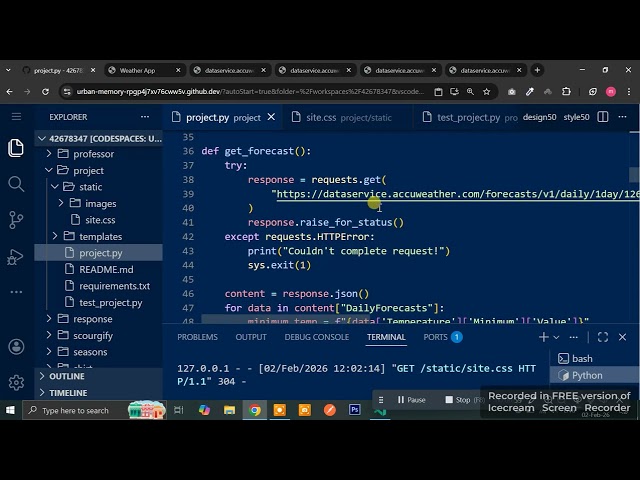Screen dimensions: 640x480
Task: Select the bash terminal session
Action: [582, 358]
